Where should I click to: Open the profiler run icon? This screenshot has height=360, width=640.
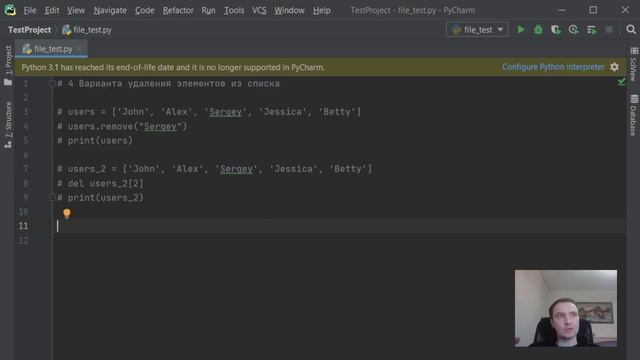[573, 30]
